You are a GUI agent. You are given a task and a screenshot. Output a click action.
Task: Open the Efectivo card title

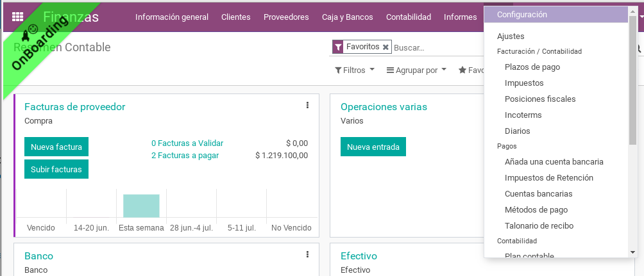359,256
